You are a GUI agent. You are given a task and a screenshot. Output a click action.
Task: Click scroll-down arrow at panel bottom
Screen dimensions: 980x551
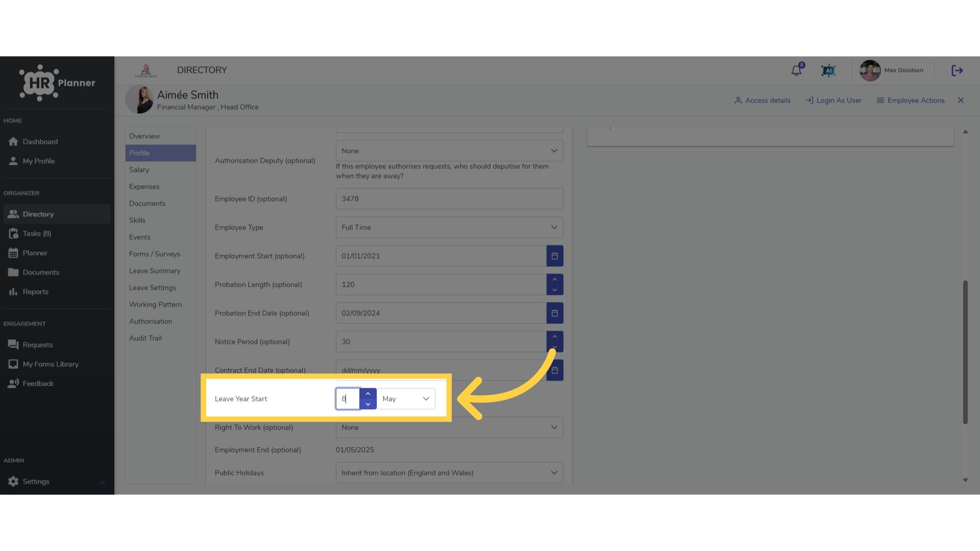pos(965,480)
